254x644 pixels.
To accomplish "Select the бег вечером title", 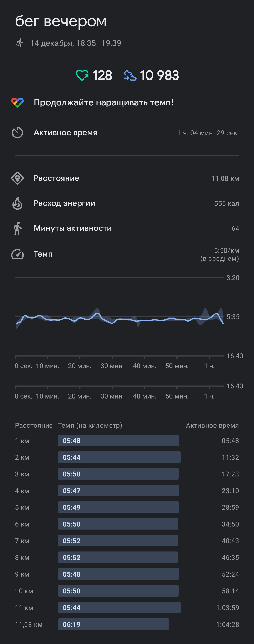I will [61, 21].
